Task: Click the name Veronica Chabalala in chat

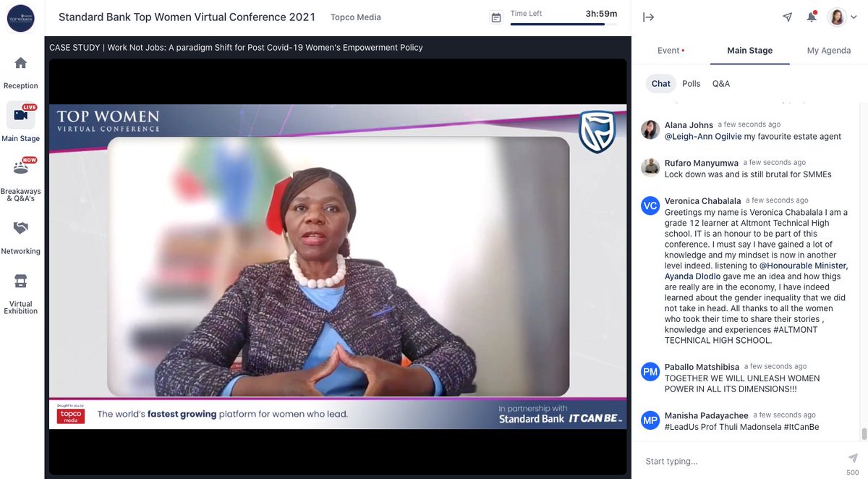Action: tap(703, 201)
